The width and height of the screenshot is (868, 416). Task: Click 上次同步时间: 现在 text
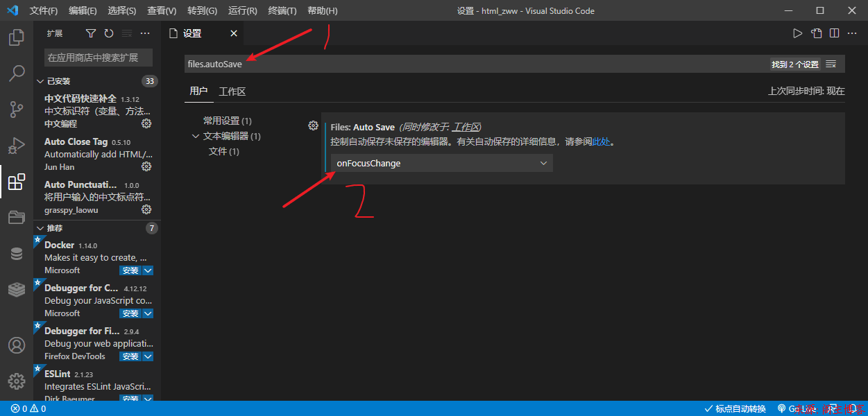pos(806,91)
